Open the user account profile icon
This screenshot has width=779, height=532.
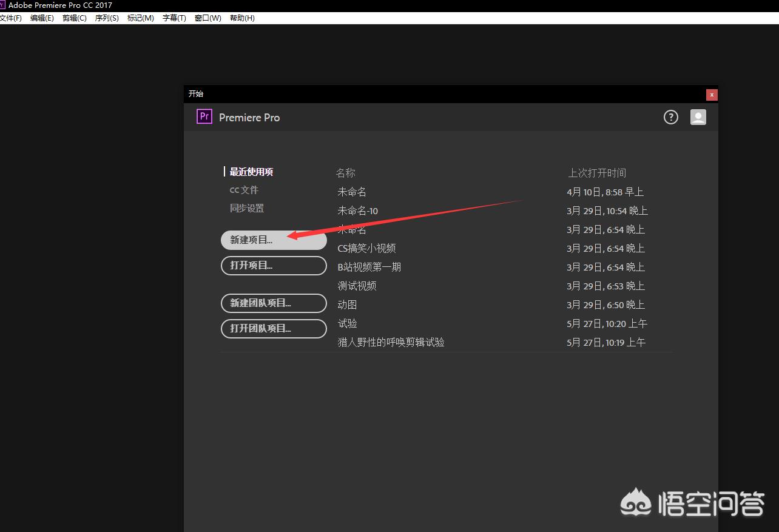pos(698,117)
